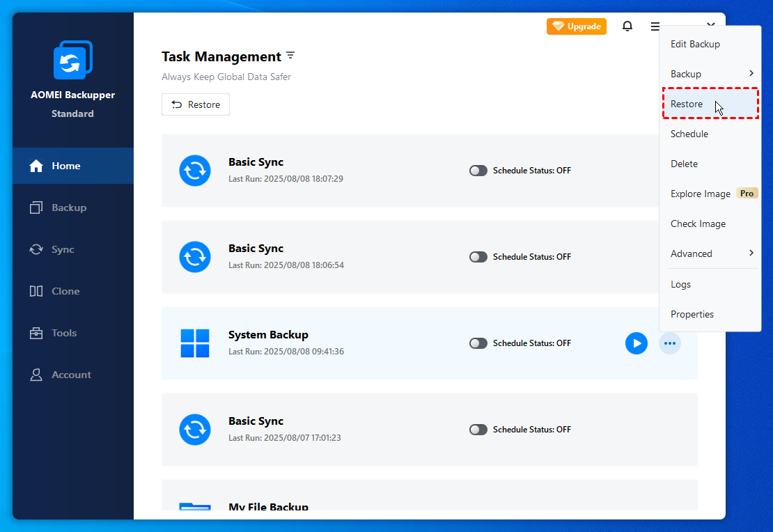This screenshot has height=532, width=773.
Task: Enable schedule for the System Backup task
Action: (x=478, y=343)
